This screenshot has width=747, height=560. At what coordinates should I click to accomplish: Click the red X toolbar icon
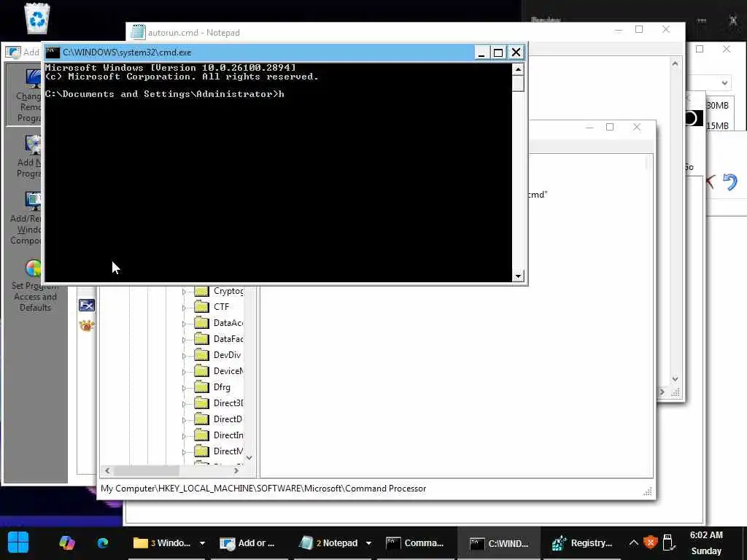[711, 182]
